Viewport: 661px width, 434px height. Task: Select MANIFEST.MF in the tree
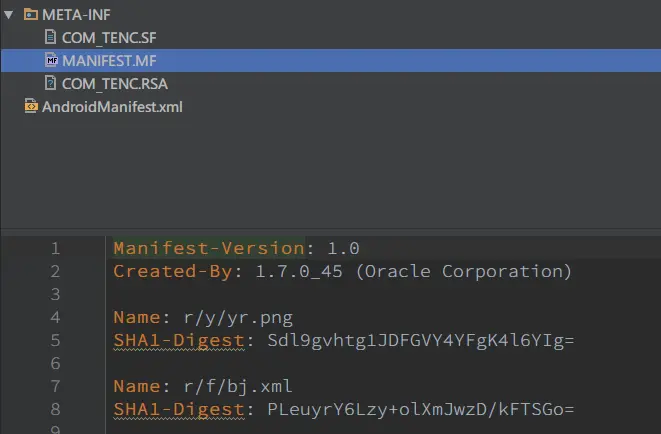[109, 61]
